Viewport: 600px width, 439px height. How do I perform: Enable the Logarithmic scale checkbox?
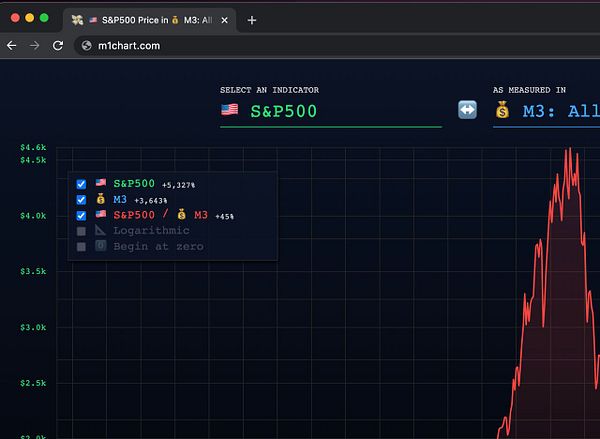point(81,231)
